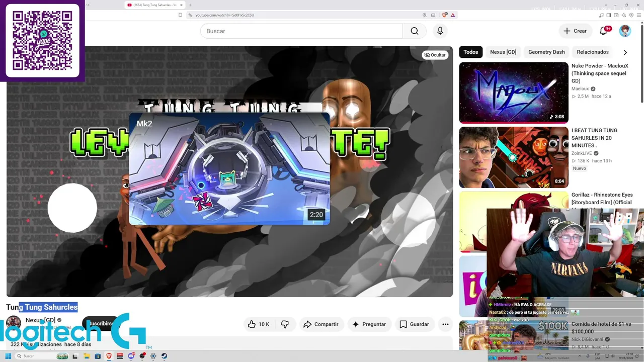Switch to the Tung Tung Sahurcles browser tab
This screenshot has height=362, width=644.
point(154,5)
